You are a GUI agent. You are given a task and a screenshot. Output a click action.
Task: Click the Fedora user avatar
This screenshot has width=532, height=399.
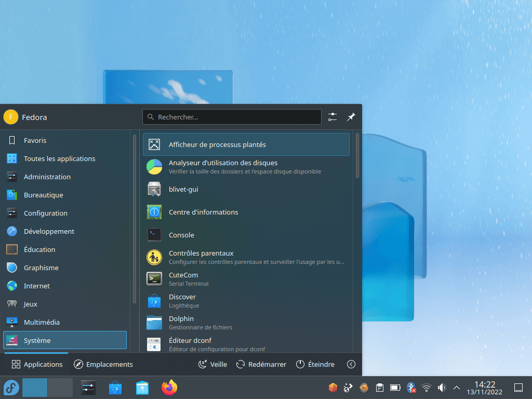click(11, 117)
